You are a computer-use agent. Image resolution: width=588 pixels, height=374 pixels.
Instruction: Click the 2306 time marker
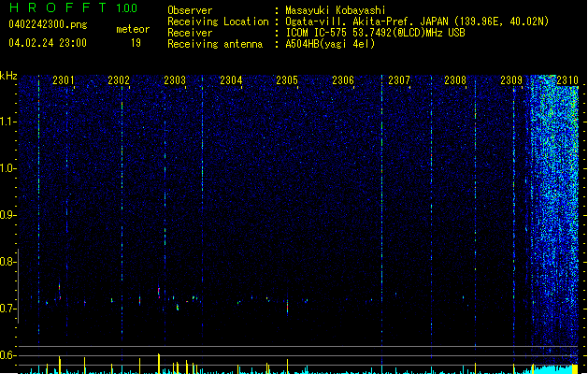click(x=343, y=80)
